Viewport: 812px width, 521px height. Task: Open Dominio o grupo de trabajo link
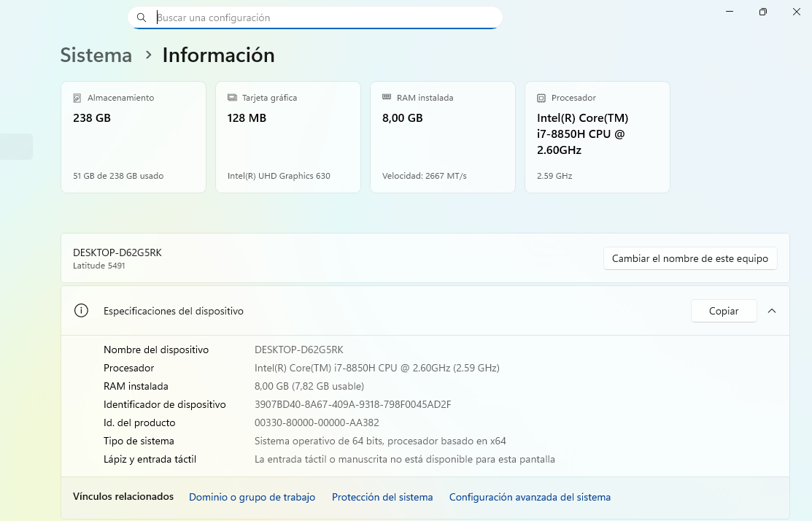pyautogui.click(x=252, y=497)
